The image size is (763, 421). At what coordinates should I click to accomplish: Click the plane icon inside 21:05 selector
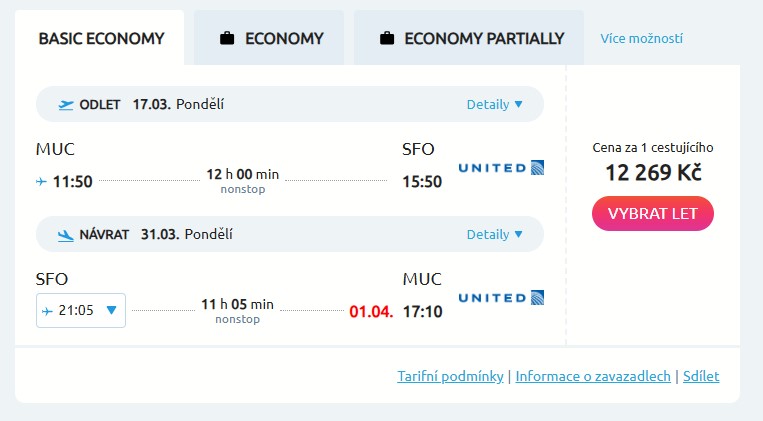coord(48,311)
